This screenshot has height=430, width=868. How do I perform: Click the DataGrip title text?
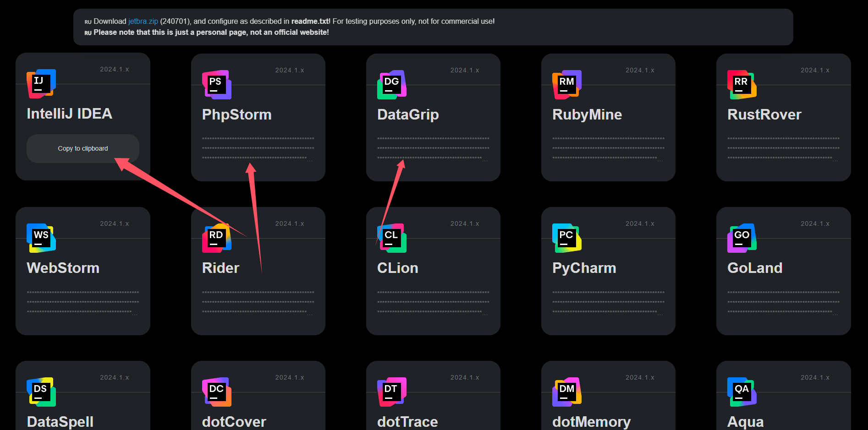click(408, 114)
